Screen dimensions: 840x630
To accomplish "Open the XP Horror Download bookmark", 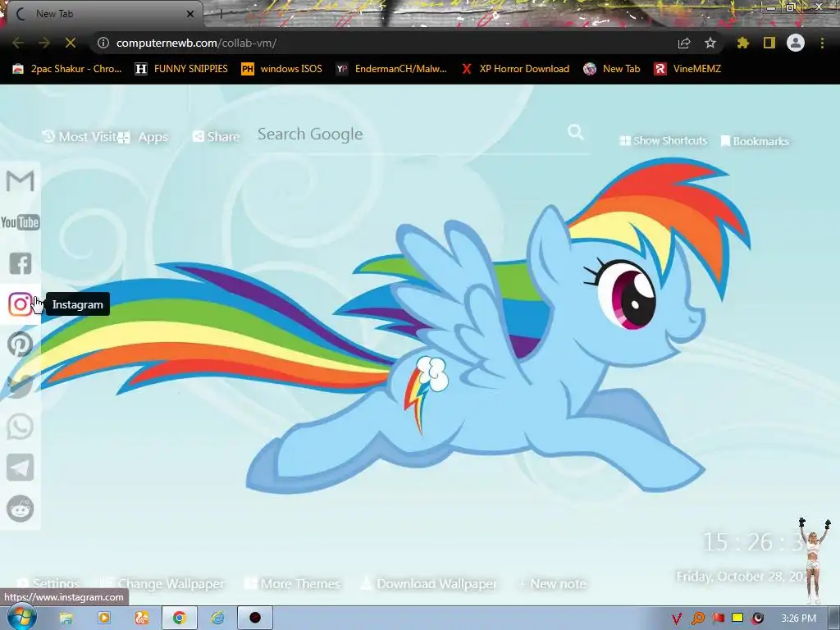I will click(515, 69).
